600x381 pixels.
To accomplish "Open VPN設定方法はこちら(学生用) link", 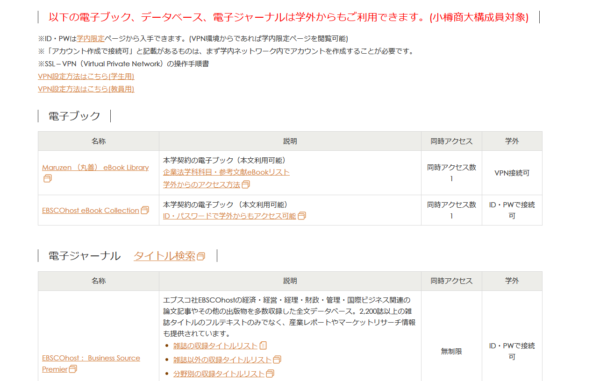I will 86,77.
